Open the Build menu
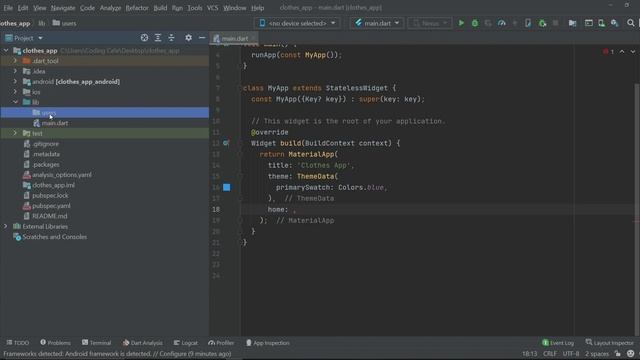The image size is (640, 360). coord(160,8)
